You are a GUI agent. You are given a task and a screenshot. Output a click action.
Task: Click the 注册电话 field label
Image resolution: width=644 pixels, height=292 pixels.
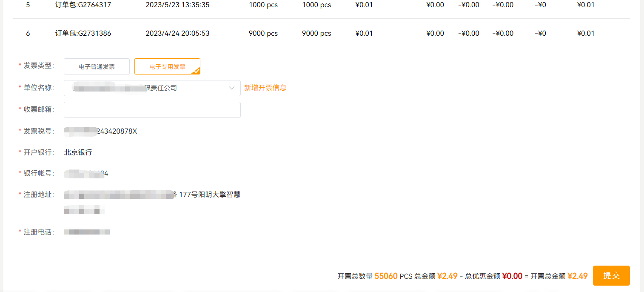(x=38, y=232)
